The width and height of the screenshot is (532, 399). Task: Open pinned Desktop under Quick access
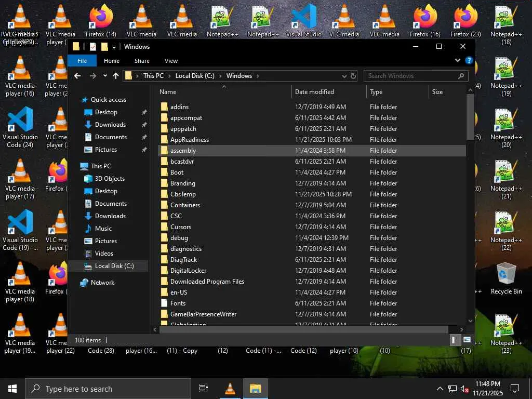coord(106,112)
